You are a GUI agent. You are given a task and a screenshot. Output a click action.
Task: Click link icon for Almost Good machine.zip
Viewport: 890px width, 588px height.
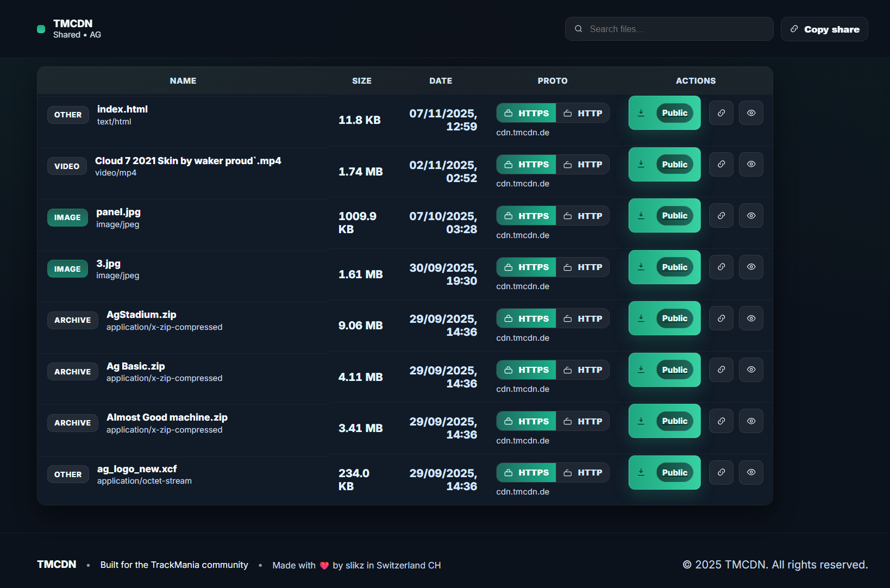(721, 421)
